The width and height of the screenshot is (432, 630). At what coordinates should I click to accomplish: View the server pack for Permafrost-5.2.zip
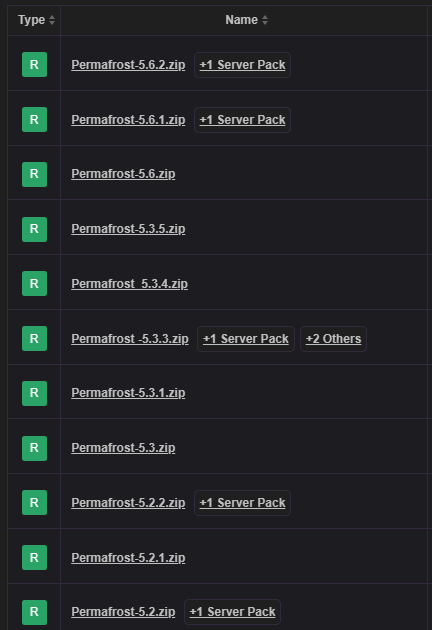coord(232,612)
